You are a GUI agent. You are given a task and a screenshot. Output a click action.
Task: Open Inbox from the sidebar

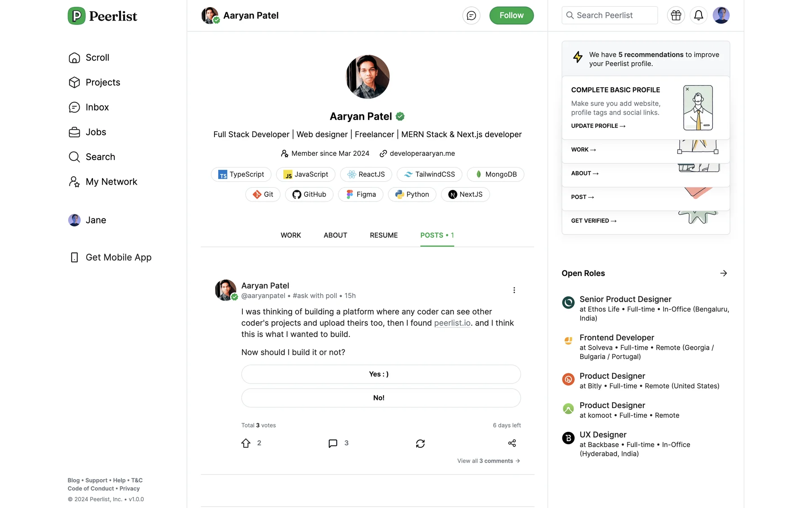97,108
